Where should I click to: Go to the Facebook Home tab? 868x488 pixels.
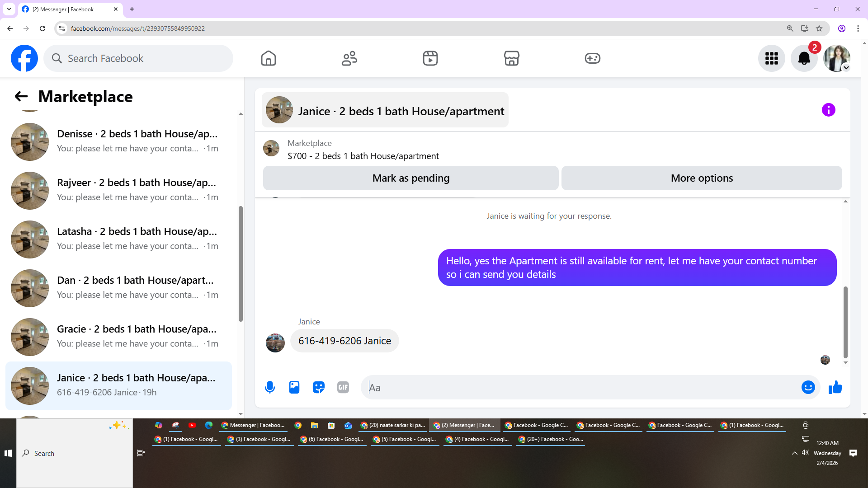[x=268, y=58]
